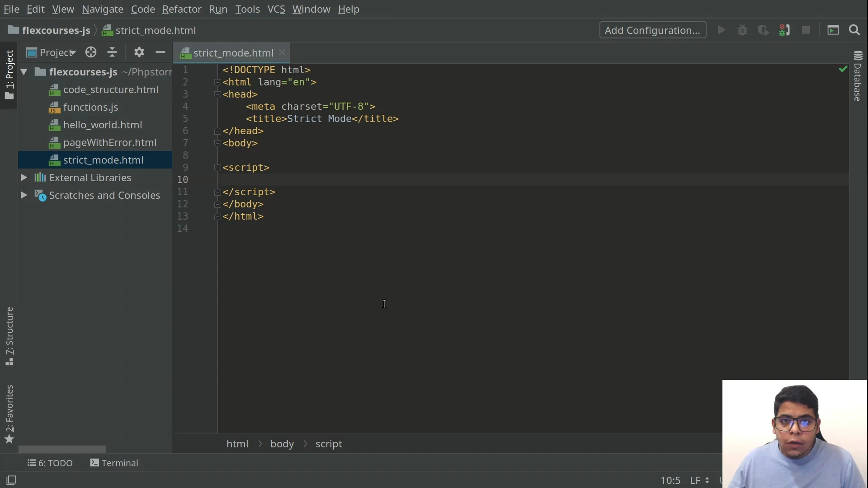Open the Help menu
Viewport: 868px width, 488px height.
349,9
